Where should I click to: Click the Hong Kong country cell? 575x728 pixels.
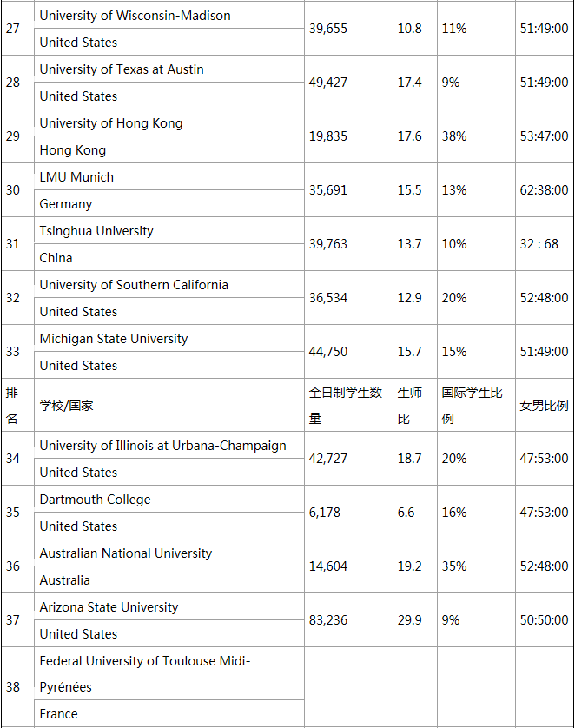(x=73, y=150)
